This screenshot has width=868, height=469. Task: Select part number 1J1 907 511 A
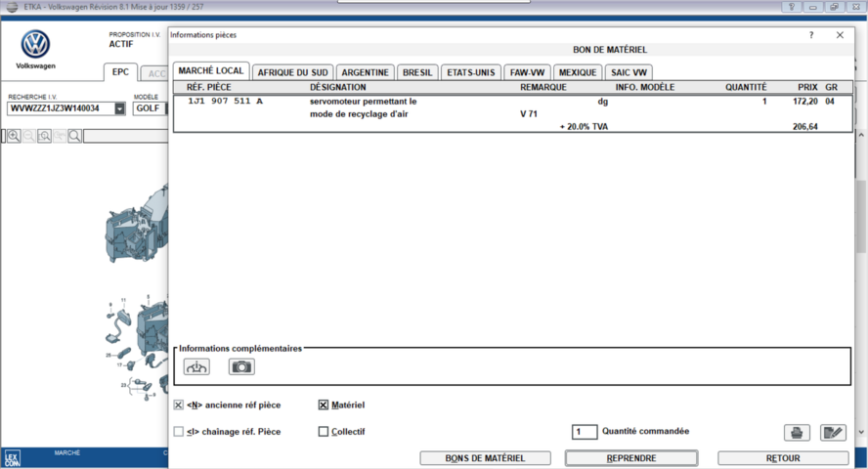click(x=225, y=102)
